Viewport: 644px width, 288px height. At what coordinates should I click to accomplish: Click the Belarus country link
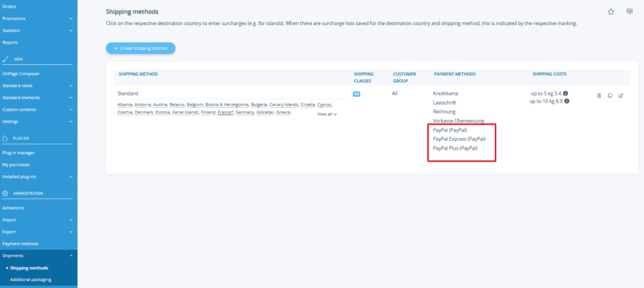[x=177, y=105]
